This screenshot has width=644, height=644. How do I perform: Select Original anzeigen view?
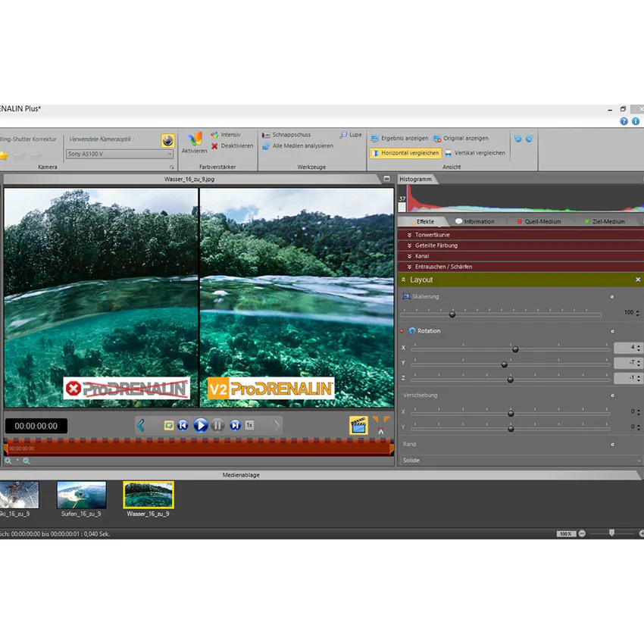tap(461, 139)
